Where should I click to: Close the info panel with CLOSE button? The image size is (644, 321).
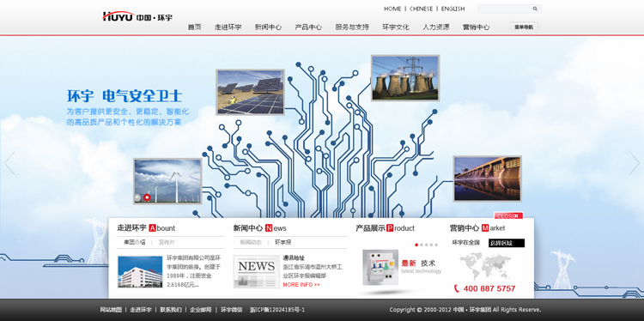pyautogui.click(x=508, y=215)
